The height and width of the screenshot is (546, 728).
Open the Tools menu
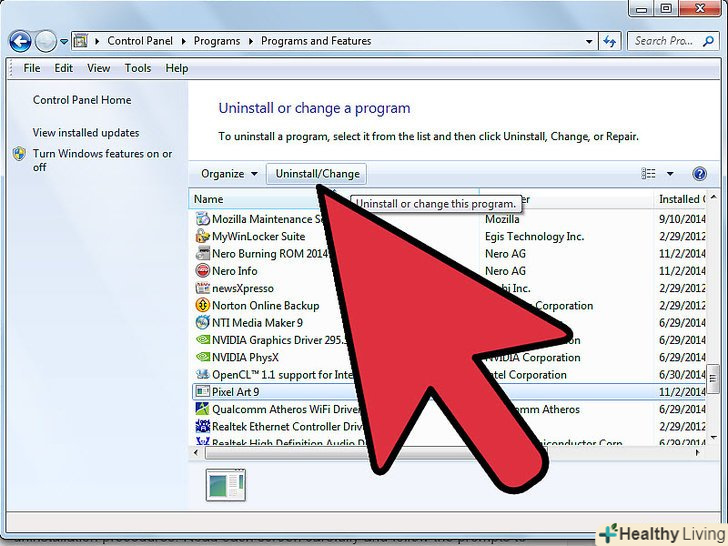[138, 68]
